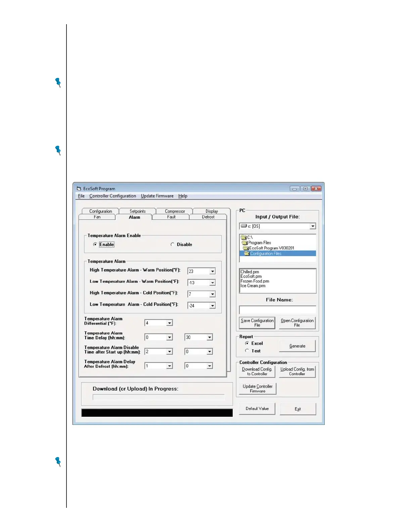The height and width of the screenshot is (532, 411).
Task: Click Download Config. to Controller button
Action: click(x=257, y=371)
